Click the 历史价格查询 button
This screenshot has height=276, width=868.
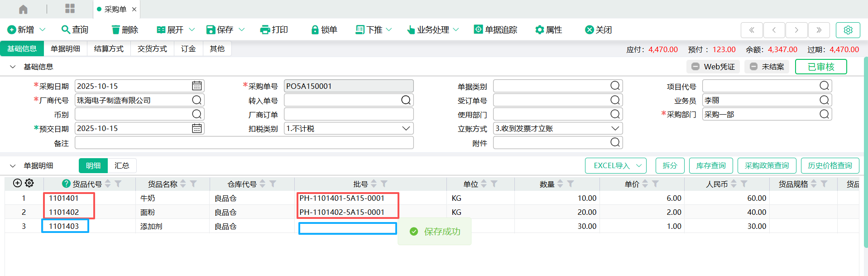point(830,166)
